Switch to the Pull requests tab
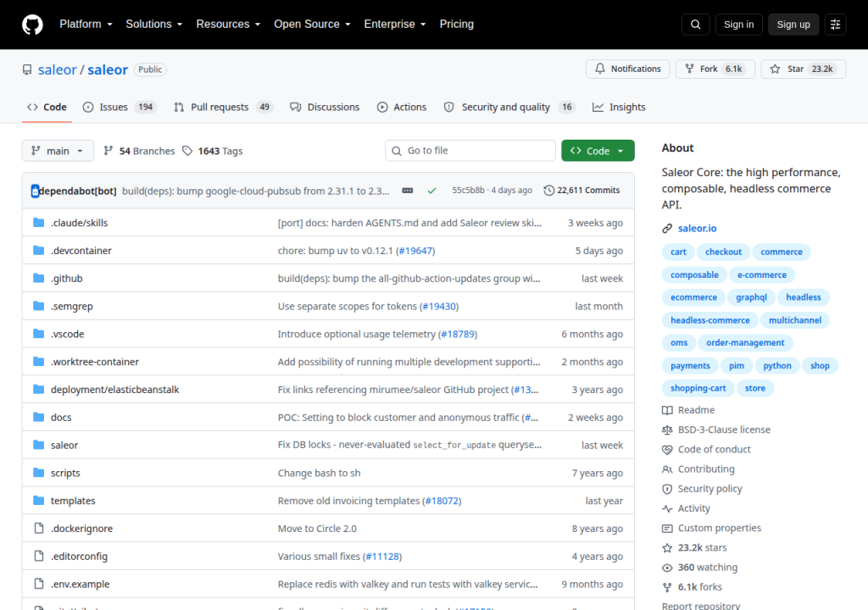Screen dimensions: 868x610 224,107
